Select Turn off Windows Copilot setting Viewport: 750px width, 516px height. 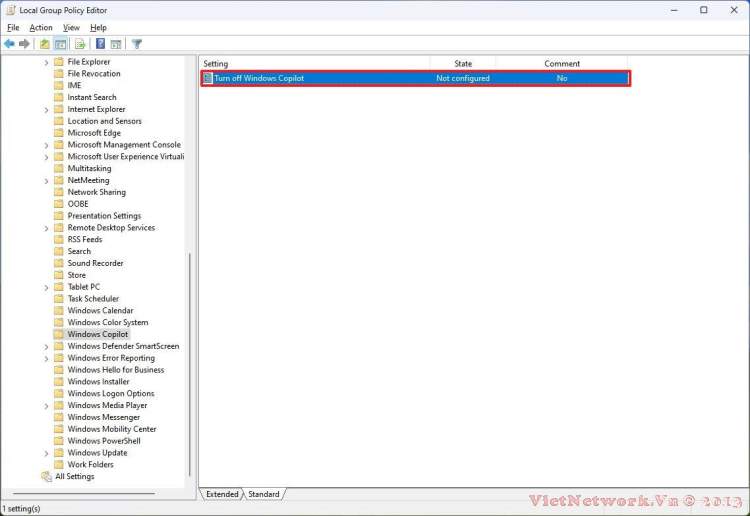tap(259, 78)
